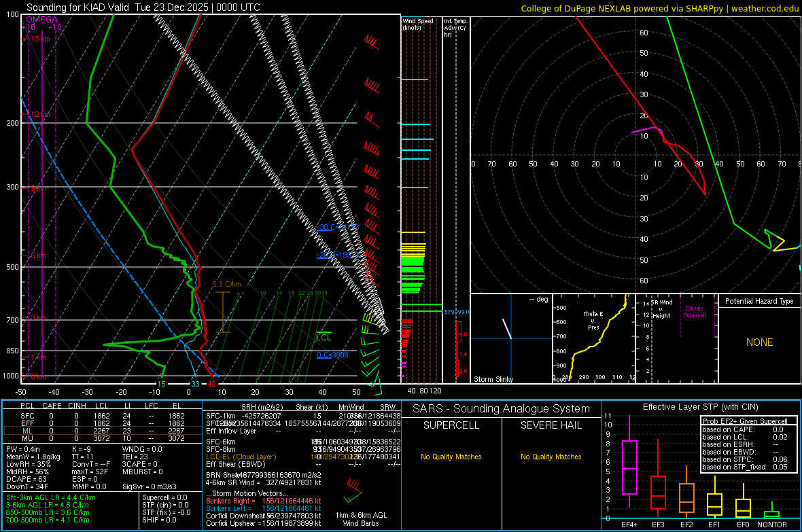
Task: Click the 'weather.cod.edu' NEXLAB credit text
Action: (765, 8)
